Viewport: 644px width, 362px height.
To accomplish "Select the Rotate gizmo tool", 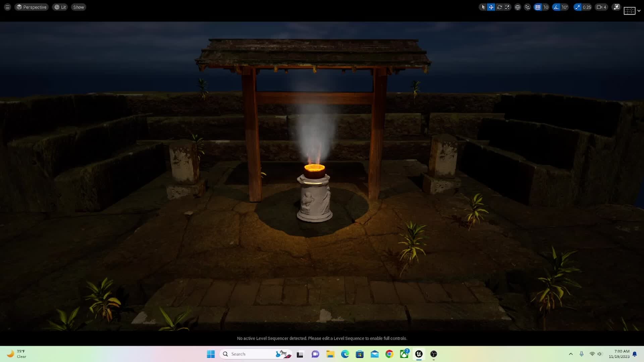I will pyautogui.click(x=499, y=7).
